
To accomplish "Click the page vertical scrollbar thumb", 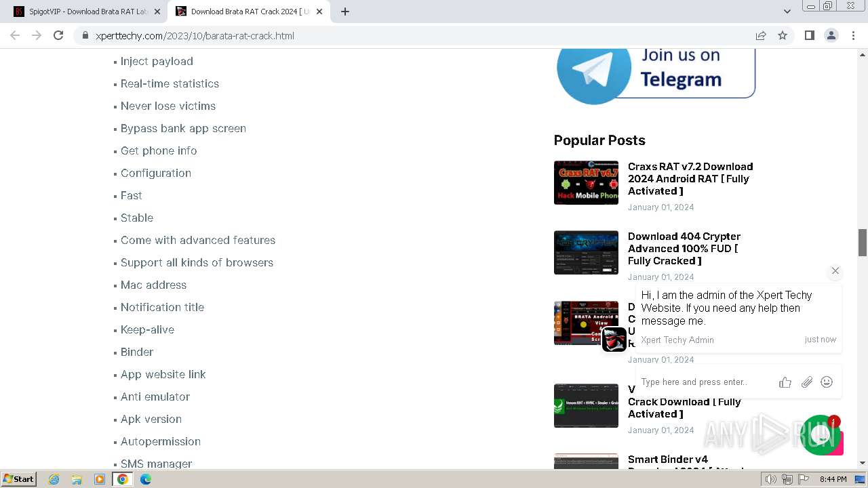I will tap(863, 243).
